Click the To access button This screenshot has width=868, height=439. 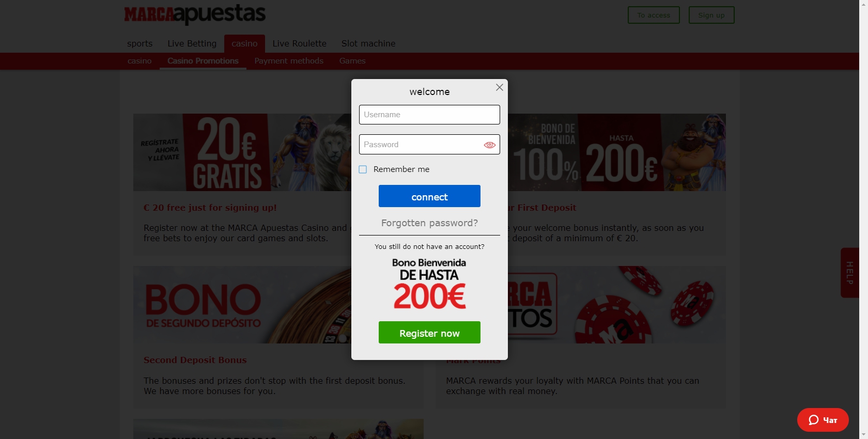(x=654, y=15)
